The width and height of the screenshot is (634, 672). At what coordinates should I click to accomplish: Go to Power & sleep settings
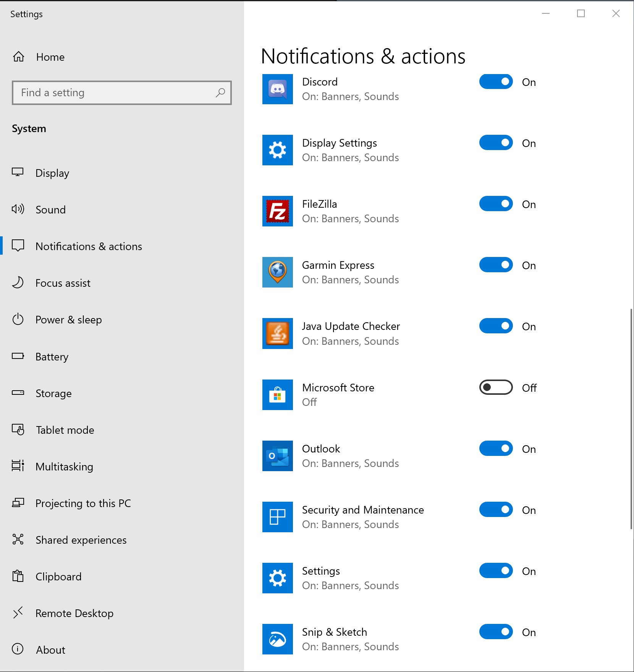pos(68,320)
